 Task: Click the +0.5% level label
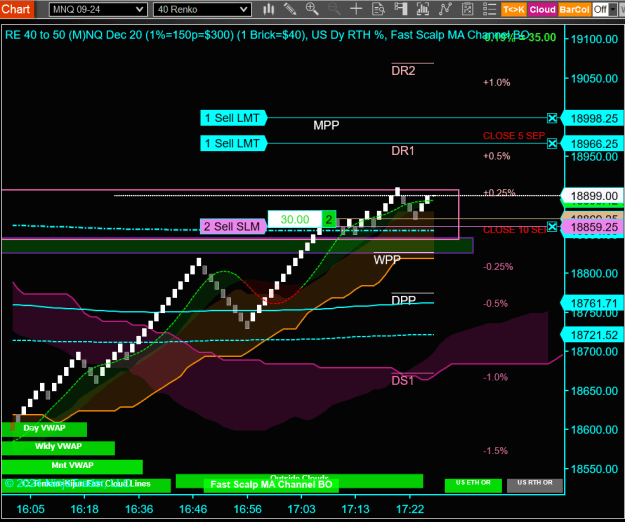coord(497,156)
